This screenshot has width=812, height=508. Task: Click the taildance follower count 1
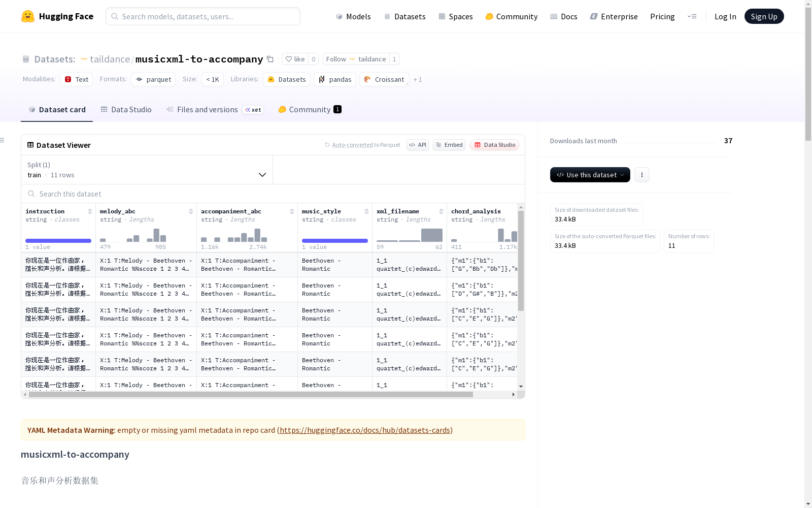point(394,59)
